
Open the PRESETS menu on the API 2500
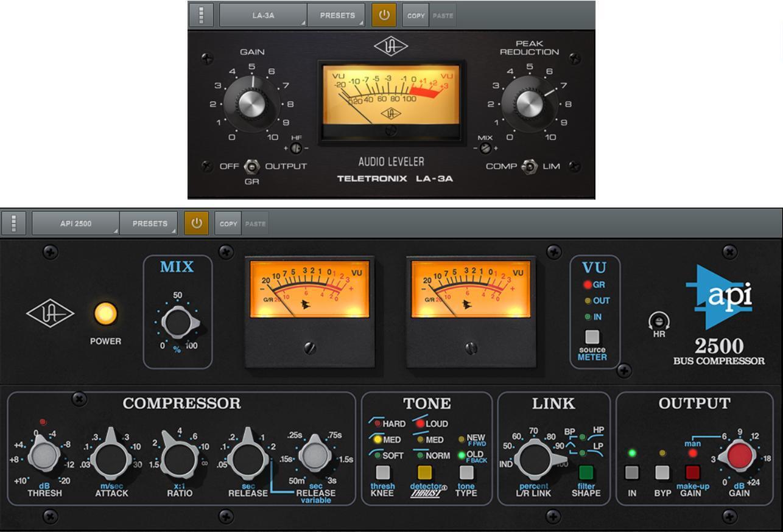(149, 223)
